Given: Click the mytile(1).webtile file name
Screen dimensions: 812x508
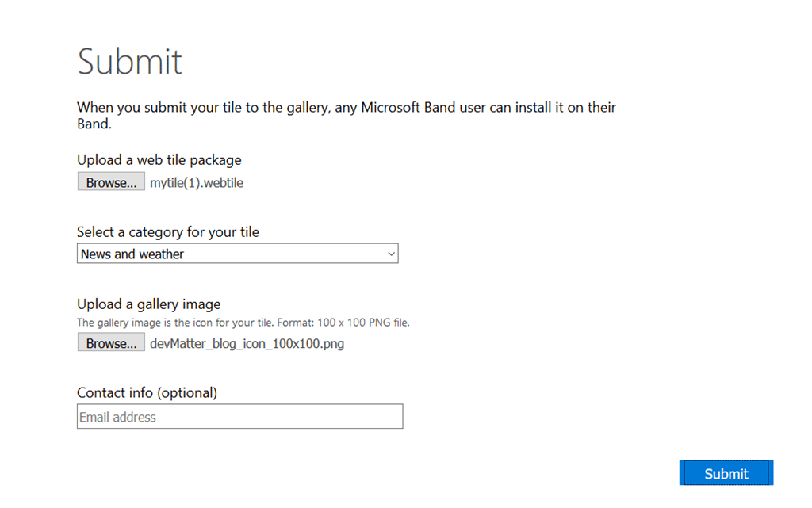Looking at the screenshot, I should [x=197, y=183].
